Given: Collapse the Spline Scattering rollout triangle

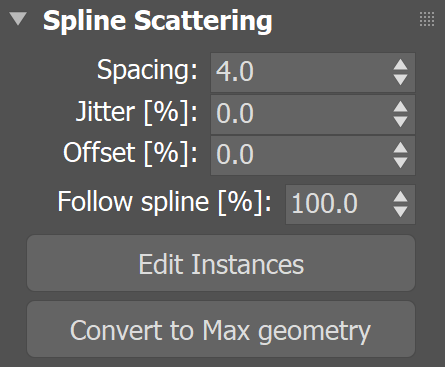Looking at the screenshot, I should tap(18, 19).
